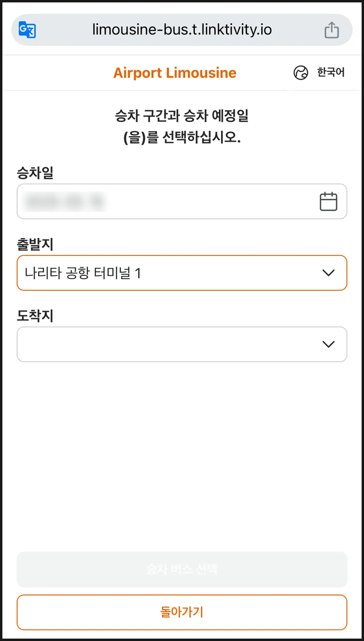Click the 도착지 field label
This screenshot has width=364, height=641.
pos(35,315)
